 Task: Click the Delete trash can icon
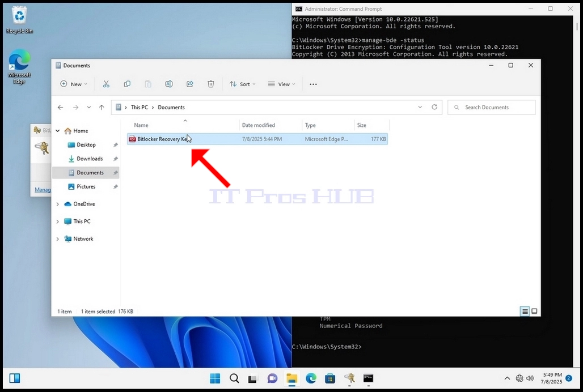[x=211, y=84]
